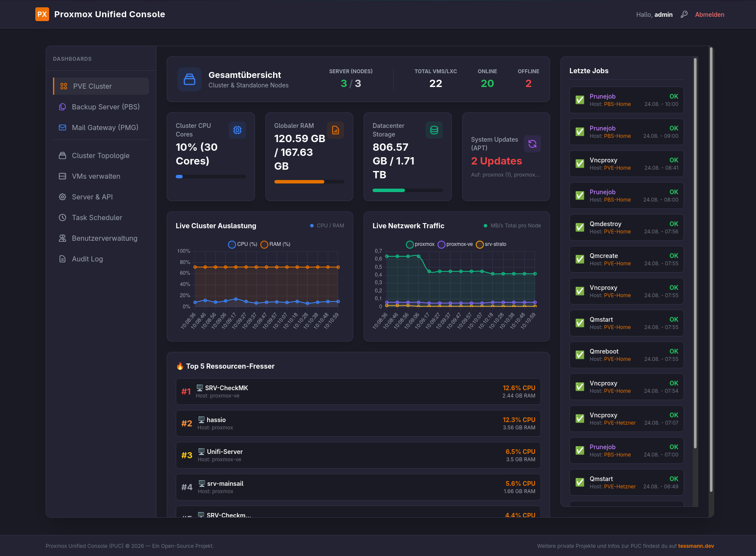
Task: Click the computer icon next to Unifi-Server
Action: click(x=201, y=452)
